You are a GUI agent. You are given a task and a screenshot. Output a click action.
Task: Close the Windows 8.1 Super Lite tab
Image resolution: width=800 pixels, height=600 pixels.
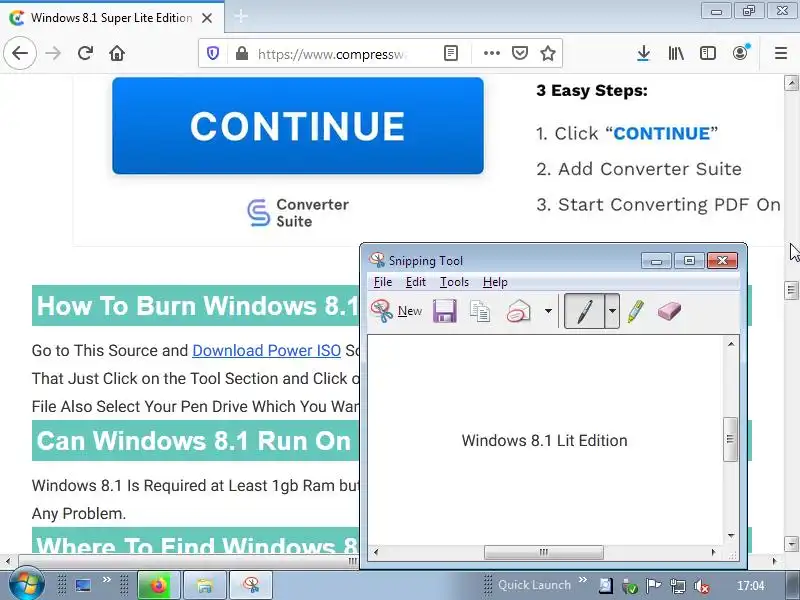tap(207, 18)
